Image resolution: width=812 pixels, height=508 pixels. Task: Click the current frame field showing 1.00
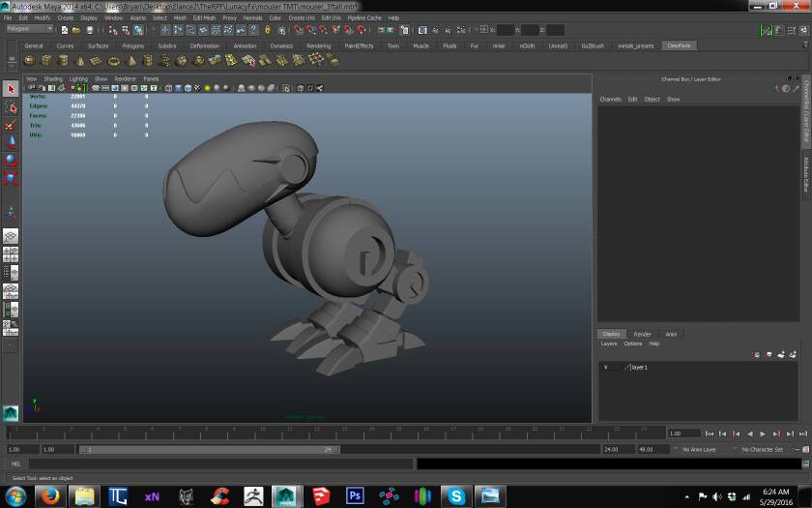683,433
